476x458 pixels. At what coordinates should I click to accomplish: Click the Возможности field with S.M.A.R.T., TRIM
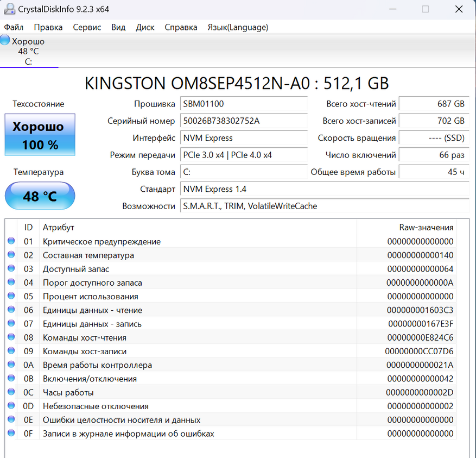point(325,206)
